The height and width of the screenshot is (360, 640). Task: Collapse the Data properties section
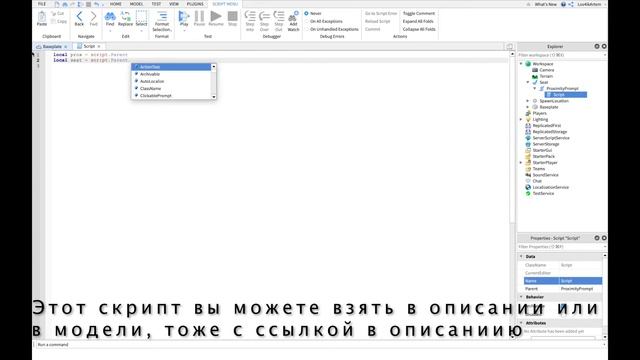[x=521, y=256]
